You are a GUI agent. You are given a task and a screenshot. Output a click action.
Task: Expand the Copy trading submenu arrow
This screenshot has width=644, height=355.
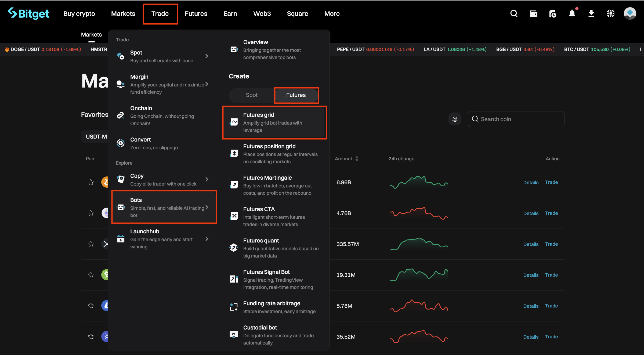(x=207, y=179)
